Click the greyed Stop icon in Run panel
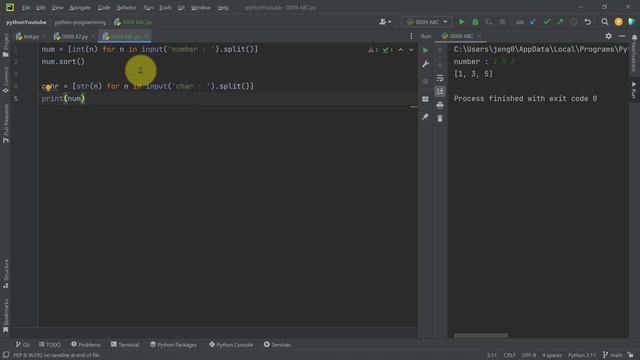This screenshot has height=360, width=640. (425, 81)
